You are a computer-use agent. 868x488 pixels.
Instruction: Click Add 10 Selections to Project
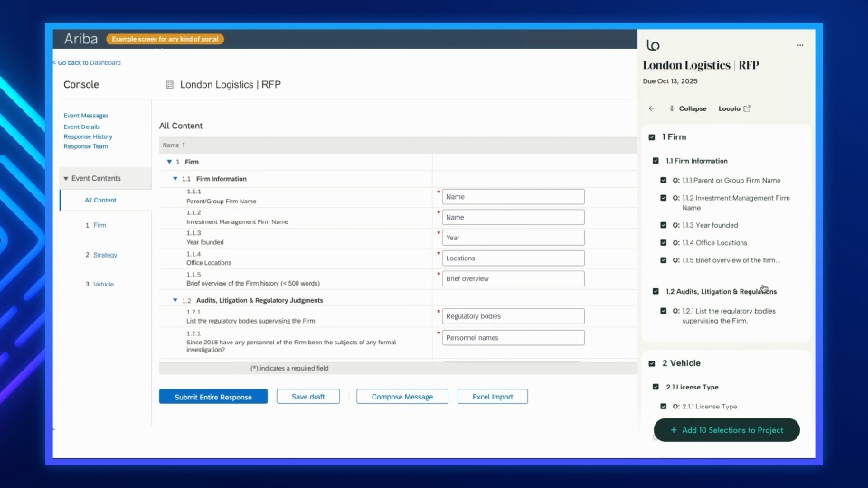[x=726, y=430]
